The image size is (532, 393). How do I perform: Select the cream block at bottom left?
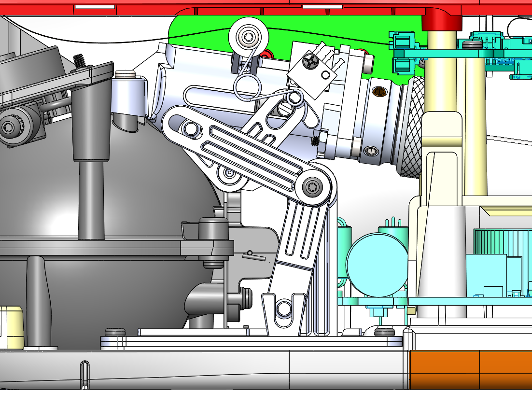(12, 327)
